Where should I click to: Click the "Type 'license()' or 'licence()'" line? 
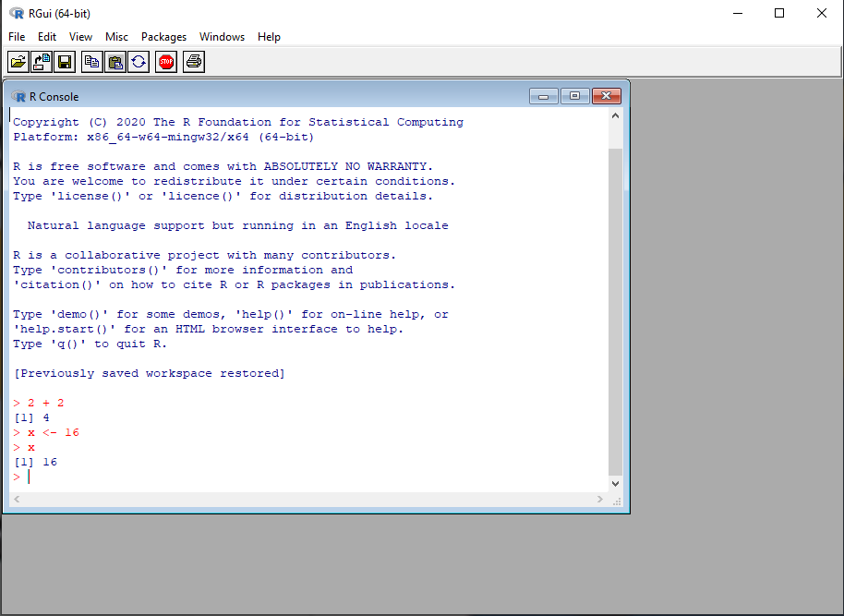(223, 196)
